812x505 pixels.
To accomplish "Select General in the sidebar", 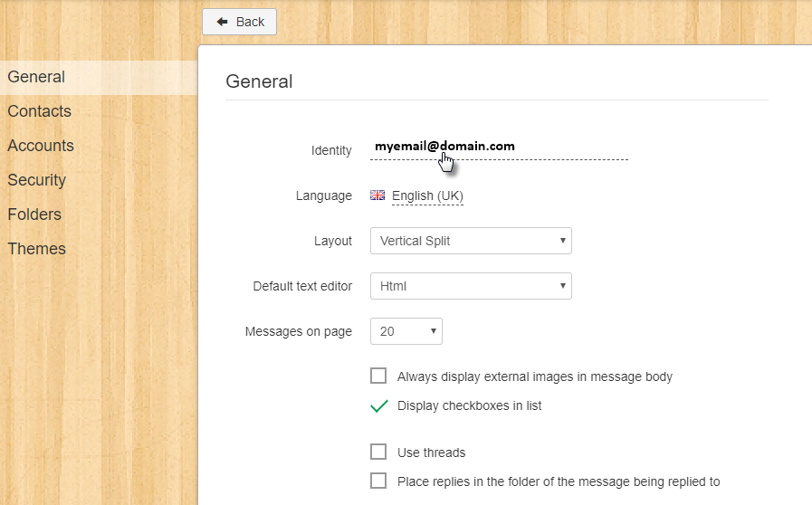I will click(x=36, y=77).
